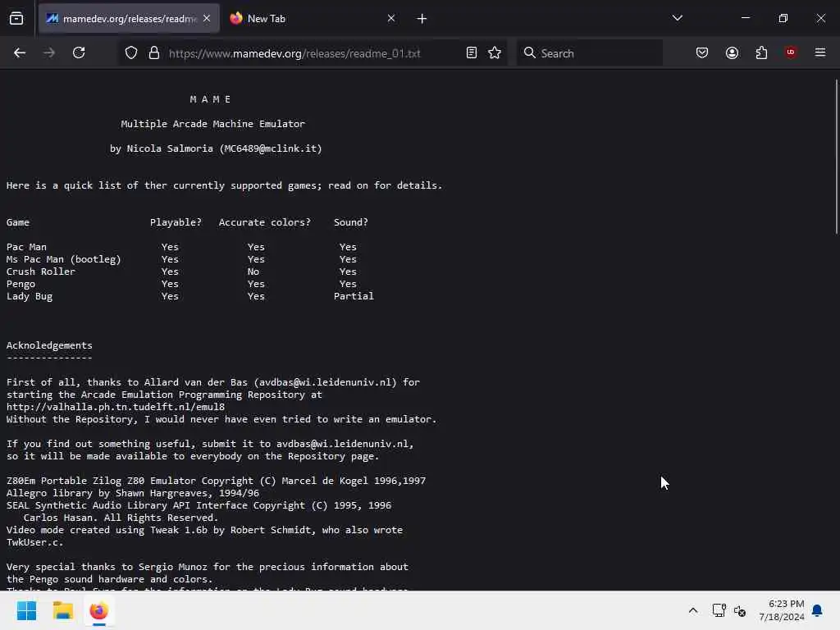The image size is (840, 630).
Task: Click the 'Pengo' game name
Action: (21, 284)
